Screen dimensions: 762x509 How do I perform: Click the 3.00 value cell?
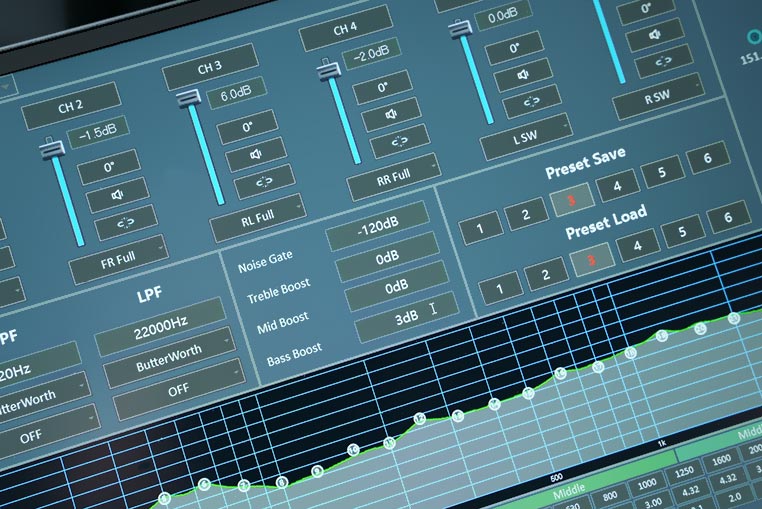click(x=654, y=502)
